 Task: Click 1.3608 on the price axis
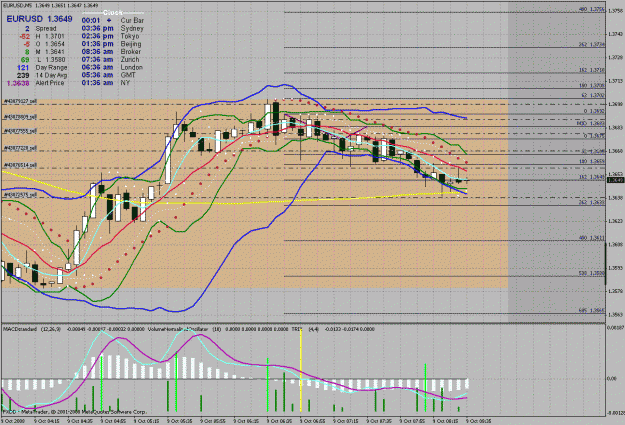pyautogui.click(x=616, y=245)
